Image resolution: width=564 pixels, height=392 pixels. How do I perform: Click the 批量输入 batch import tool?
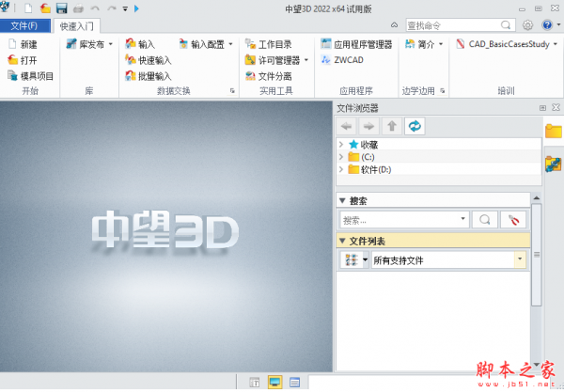149,76
